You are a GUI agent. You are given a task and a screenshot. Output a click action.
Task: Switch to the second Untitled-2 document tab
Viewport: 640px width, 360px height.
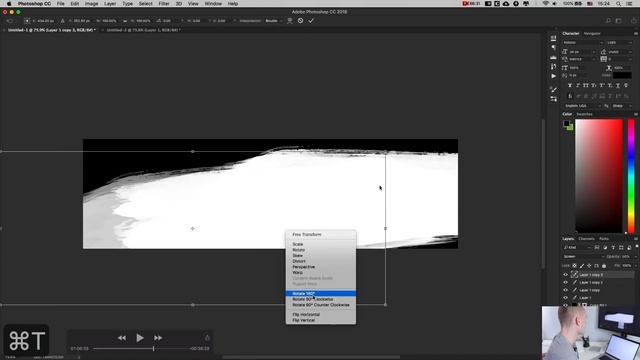click(x=144, y=30)
